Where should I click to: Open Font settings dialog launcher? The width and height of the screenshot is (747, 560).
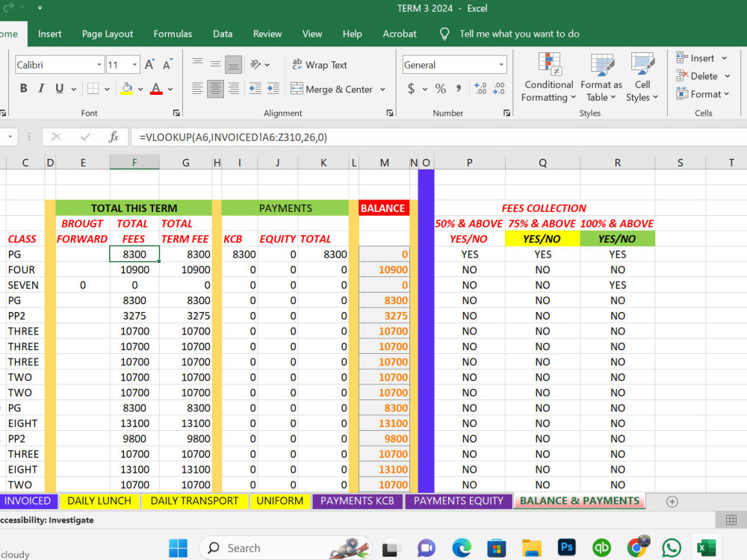click(x=176, y=113)
